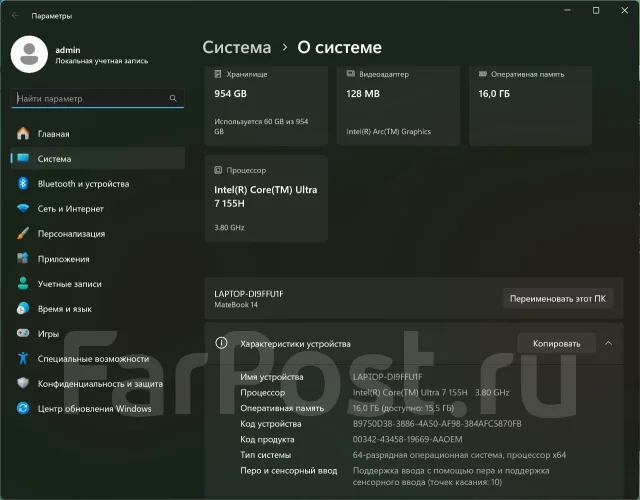640x500 pixels.
Task: Go to Сеть и Интернет settings
Action: pos(97,208)
